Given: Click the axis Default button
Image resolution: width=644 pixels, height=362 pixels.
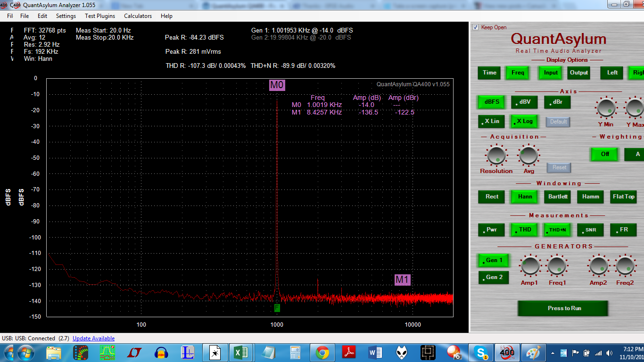Looking at the screenshot, I should click(558, 122).
